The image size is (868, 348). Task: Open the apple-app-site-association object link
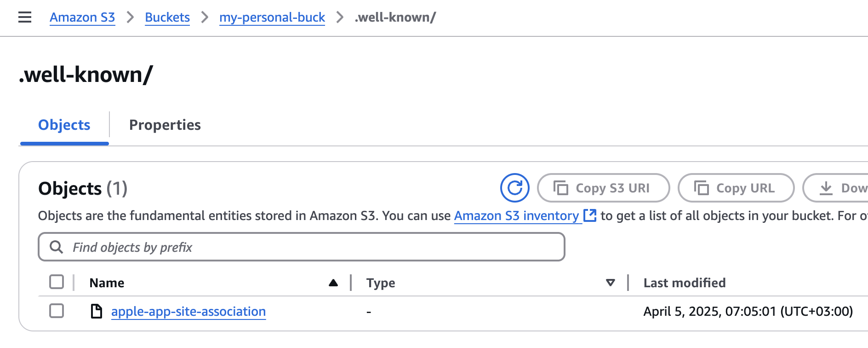coord(188,312)
